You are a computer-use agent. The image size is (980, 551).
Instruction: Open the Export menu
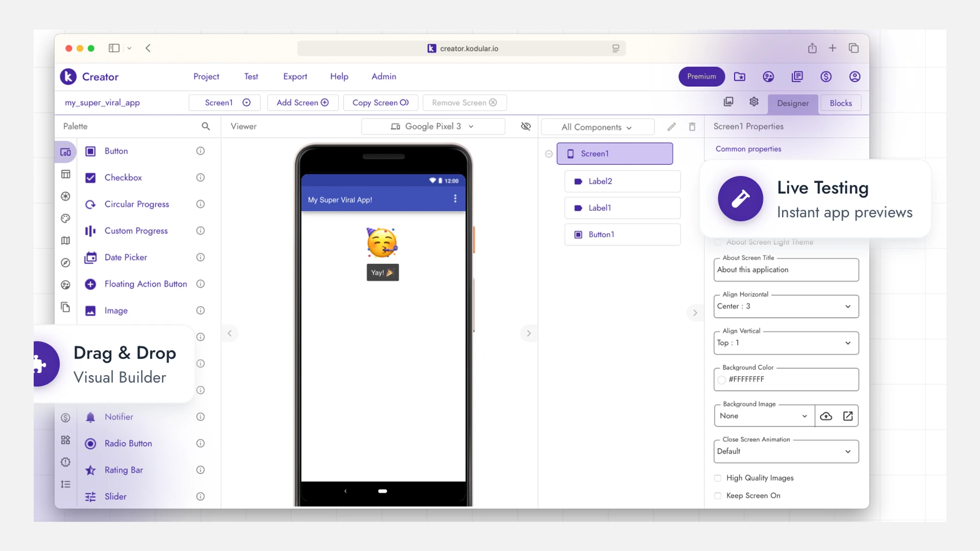point(295,77)
